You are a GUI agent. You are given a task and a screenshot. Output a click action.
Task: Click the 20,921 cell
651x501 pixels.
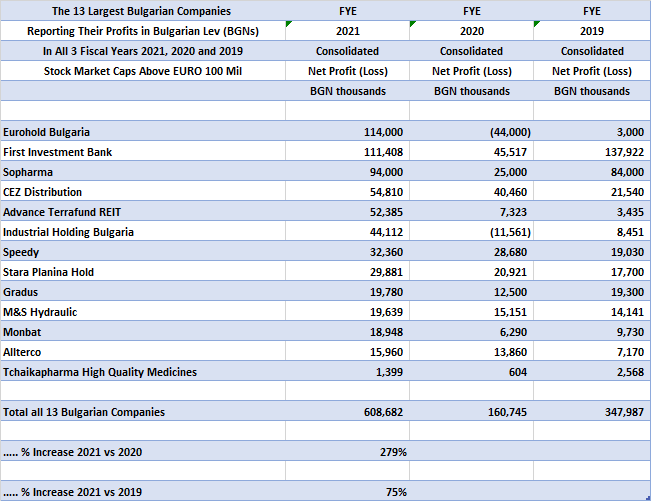click(x=472, y=272)
